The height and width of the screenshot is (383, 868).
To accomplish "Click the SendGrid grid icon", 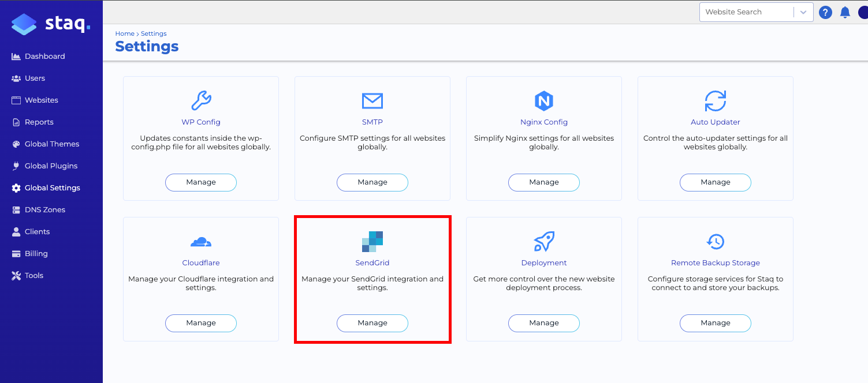I will (372, 241).
